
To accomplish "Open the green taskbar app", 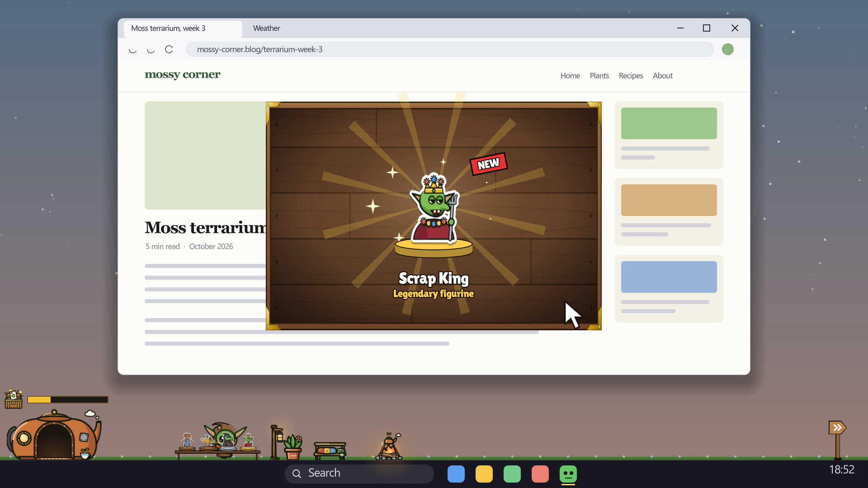I will tap(512, 474).
